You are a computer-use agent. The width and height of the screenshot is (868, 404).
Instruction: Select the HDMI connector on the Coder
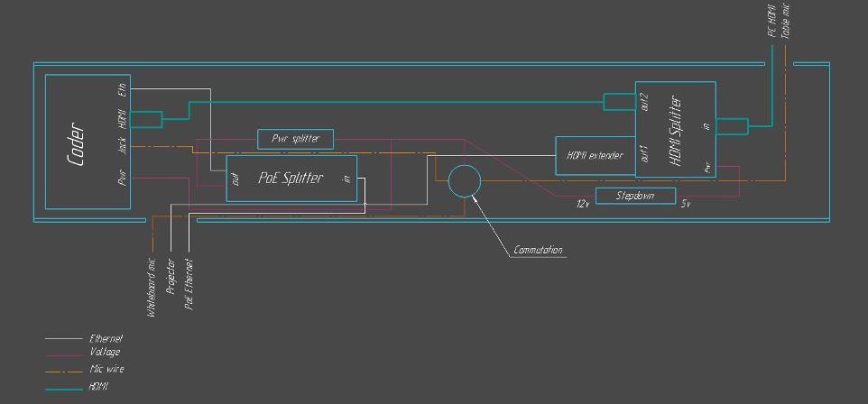pyautogui.click(x=150, y=119)
